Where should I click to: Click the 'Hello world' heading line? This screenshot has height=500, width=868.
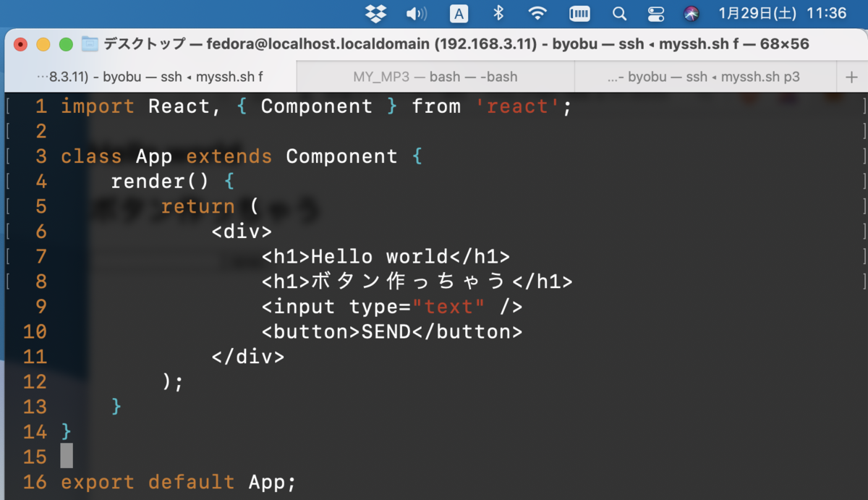(x=386, y=257)
